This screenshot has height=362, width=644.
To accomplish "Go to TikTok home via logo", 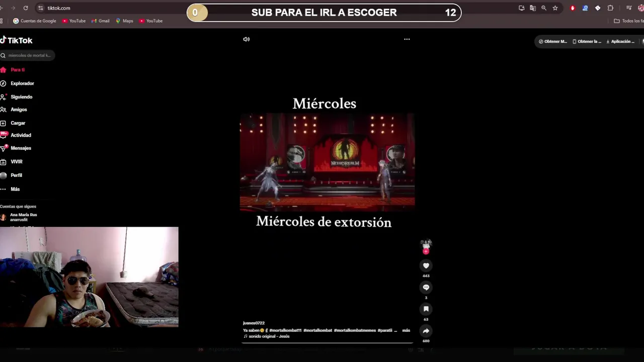I will pyautogui.click(x=17, y=40).
